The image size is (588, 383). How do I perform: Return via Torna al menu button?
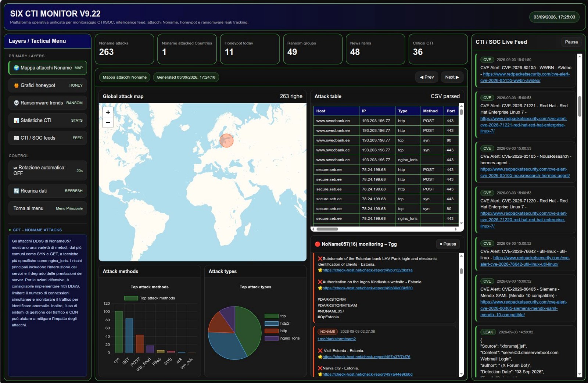[x=47, y=208]
